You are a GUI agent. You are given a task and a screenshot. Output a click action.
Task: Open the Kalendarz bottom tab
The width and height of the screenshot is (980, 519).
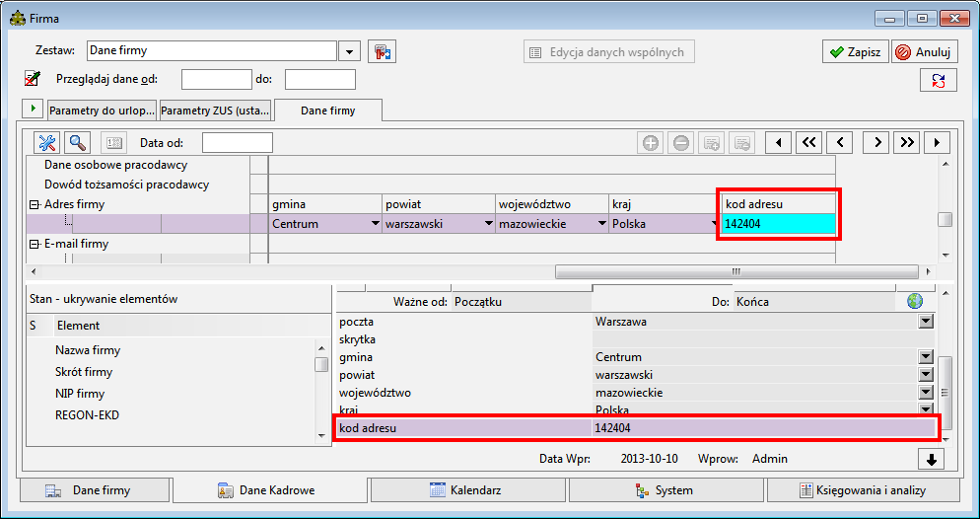tap(467, 490)
